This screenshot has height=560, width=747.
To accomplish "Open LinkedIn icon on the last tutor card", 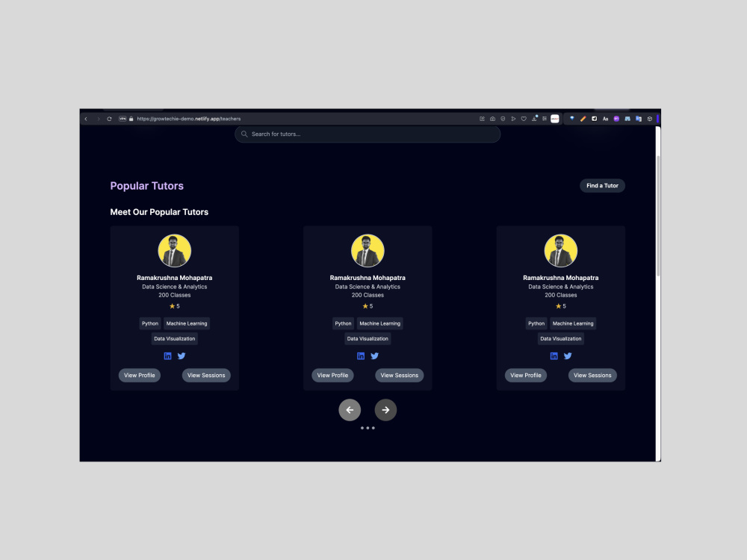I will 554,356.
